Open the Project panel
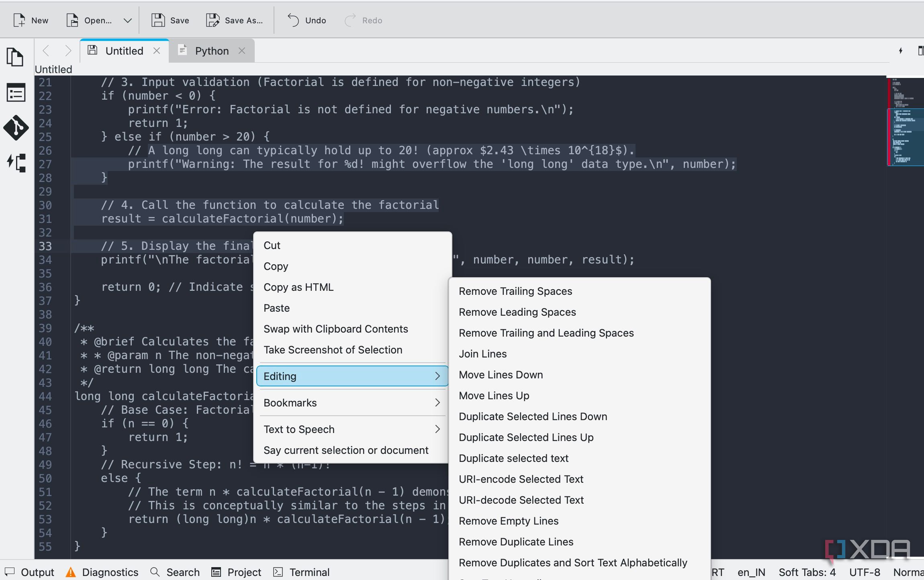This screenshot has width=924, height=580. click(x=236, y=572)
